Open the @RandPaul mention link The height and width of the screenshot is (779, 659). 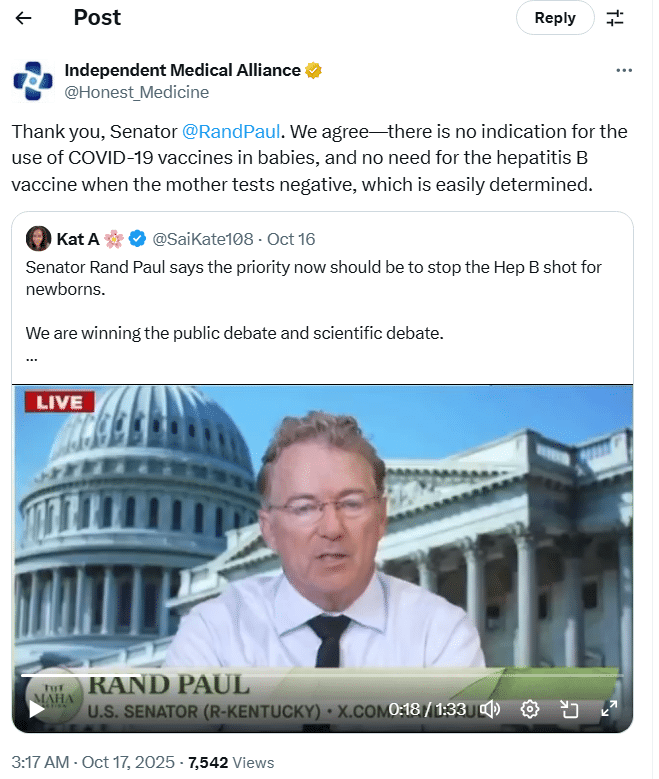click(231, 132)
